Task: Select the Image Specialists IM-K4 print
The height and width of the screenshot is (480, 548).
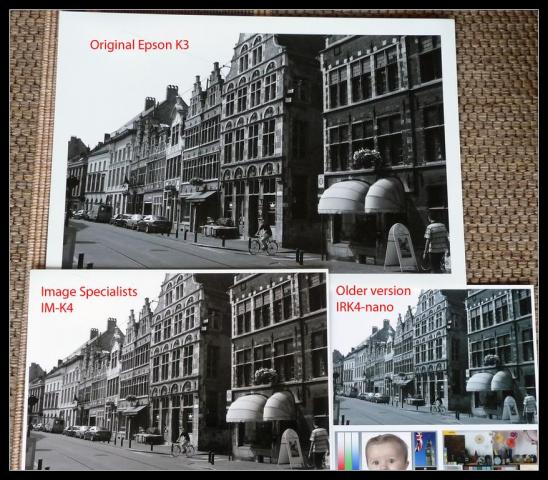Action: point(176,370)
